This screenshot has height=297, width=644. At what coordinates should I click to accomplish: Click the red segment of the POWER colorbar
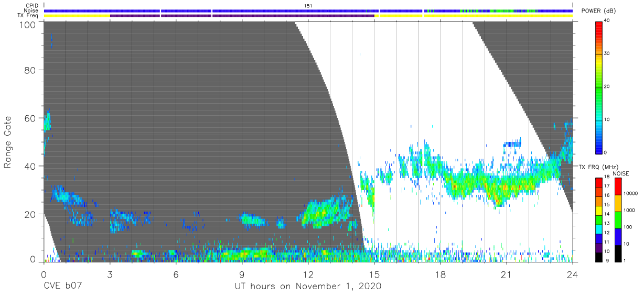[599, 31]
